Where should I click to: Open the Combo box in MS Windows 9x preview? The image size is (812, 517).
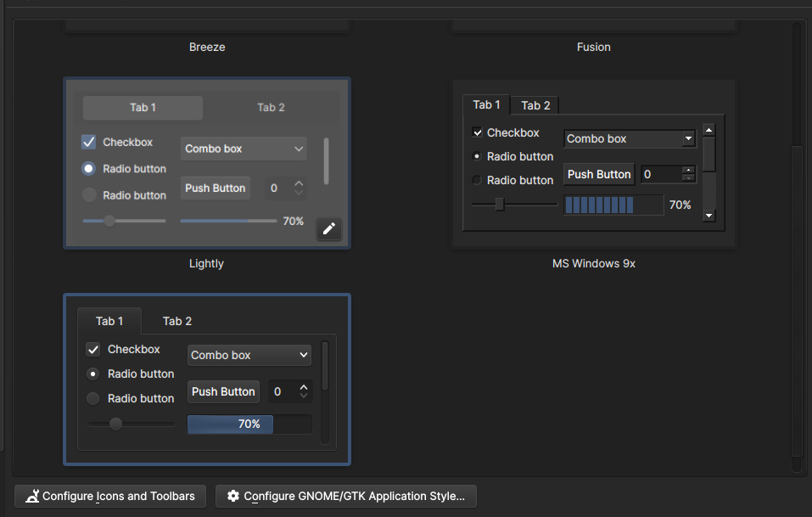(x=630, y=139)
